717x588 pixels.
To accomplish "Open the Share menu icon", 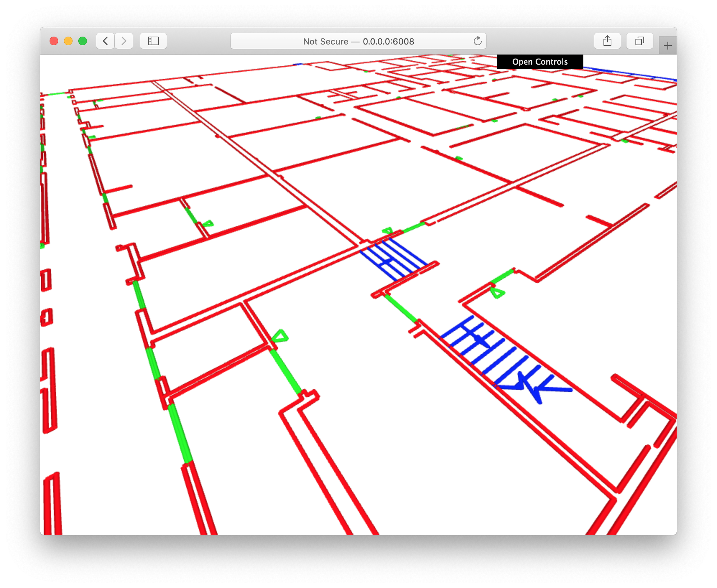I will click(x=607, y=41).
